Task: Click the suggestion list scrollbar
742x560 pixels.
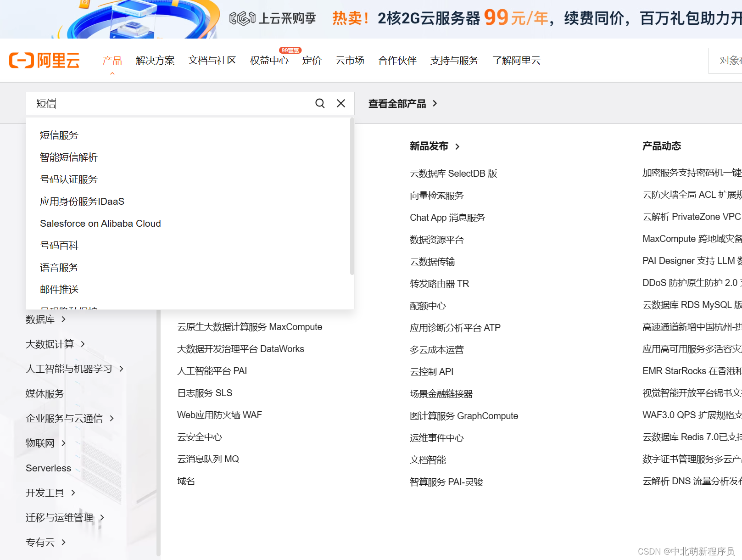Action: [352, 196]
